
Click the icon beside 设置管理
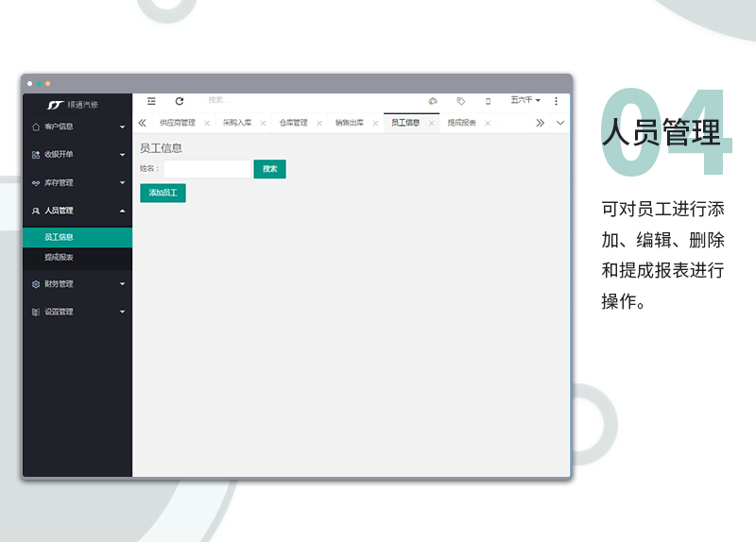click(36, 313)
